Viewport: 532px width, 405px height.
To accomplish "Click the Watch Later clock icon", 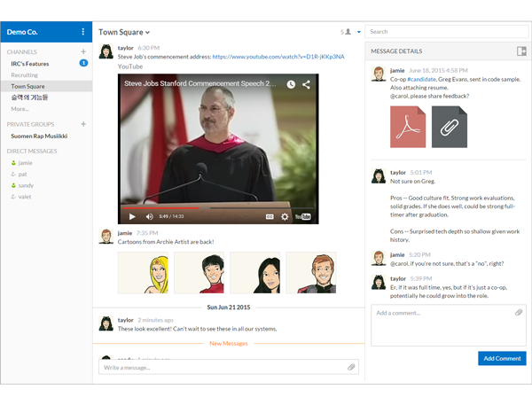I will tap(291, 84).
